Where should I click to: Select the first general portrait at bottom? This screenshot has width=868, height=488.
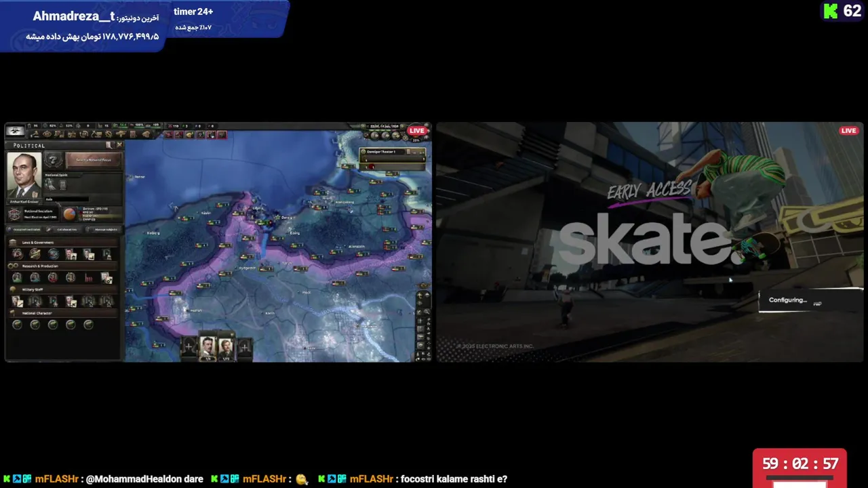coord(208,347)
